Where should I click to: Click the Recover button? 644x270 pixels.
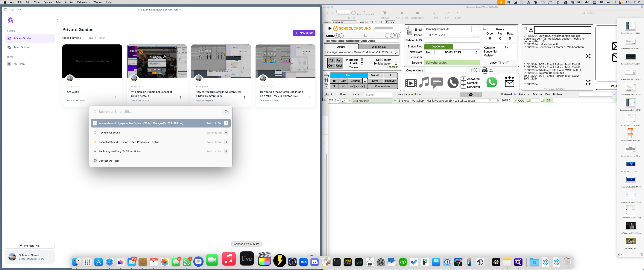(390, 81)
